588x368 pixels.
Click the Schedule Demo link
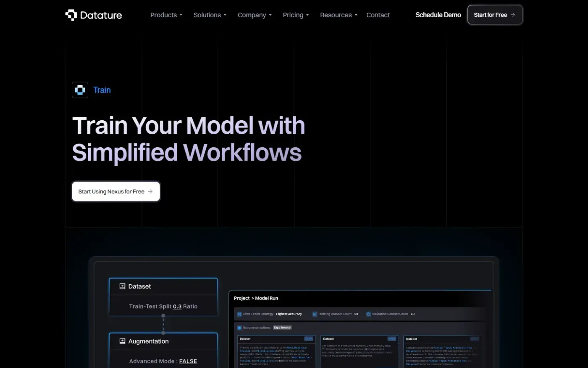(438, 15)
